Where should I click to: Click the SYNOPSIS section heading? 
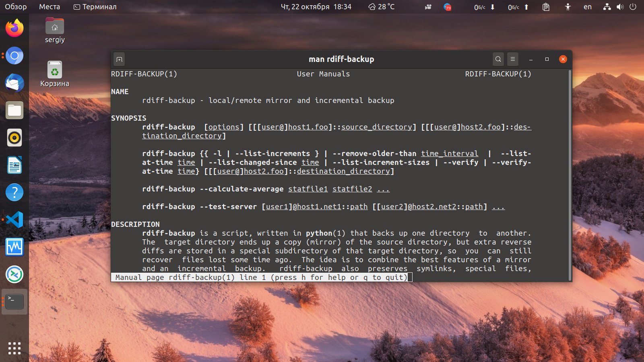[x=129, y=118]
